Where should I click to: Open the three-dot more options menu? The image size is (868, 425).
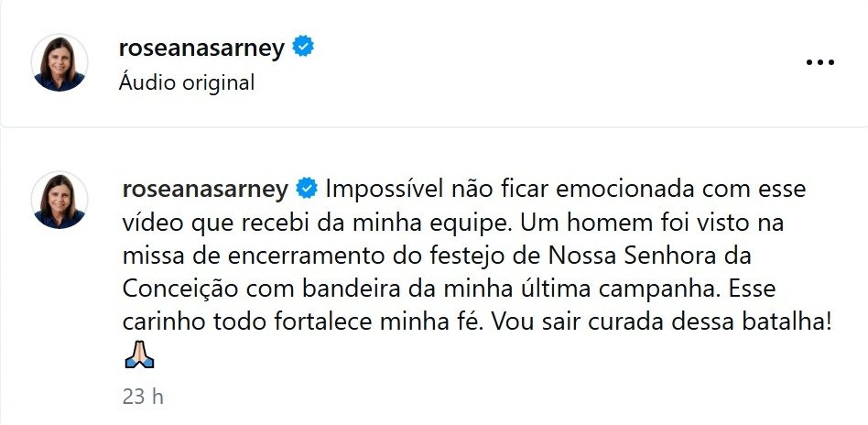point(821,62)
